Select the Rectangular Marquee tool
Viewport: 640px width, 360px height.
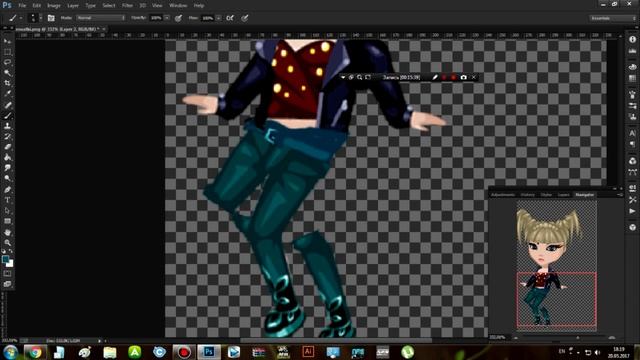[x=7, y=52]
